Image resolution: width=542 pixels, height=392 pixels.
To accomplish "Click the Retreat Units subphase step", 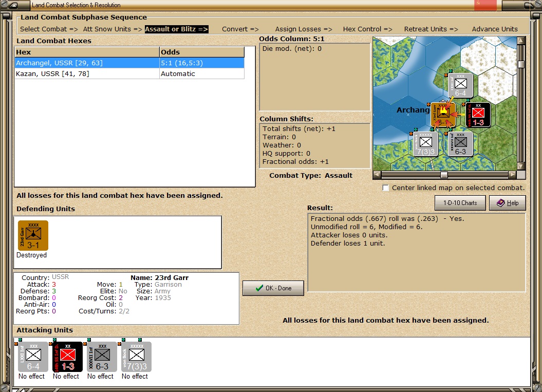I will [431, 29].
